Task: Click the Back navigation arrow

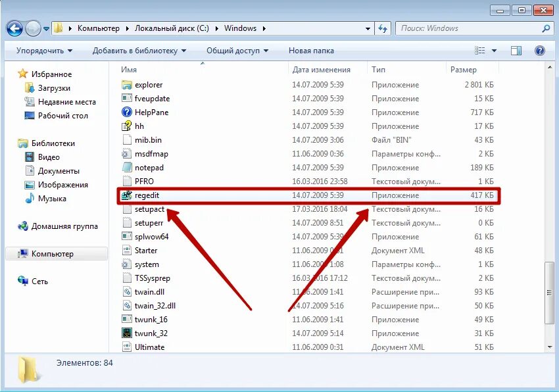Action: 14,28
